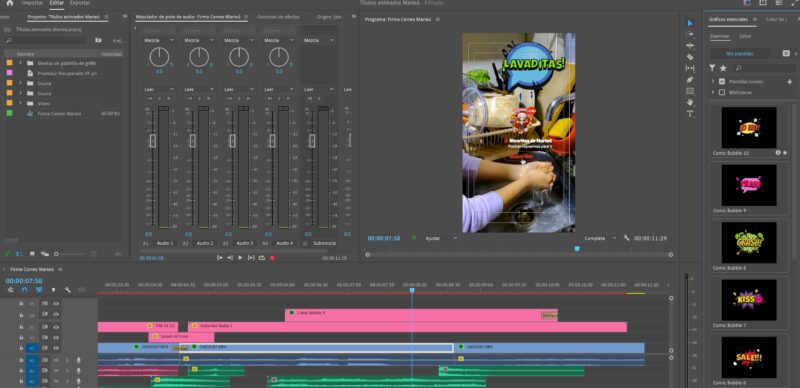Select the Rectangle tool
The image size is (800, 388).
coord(690,91)
